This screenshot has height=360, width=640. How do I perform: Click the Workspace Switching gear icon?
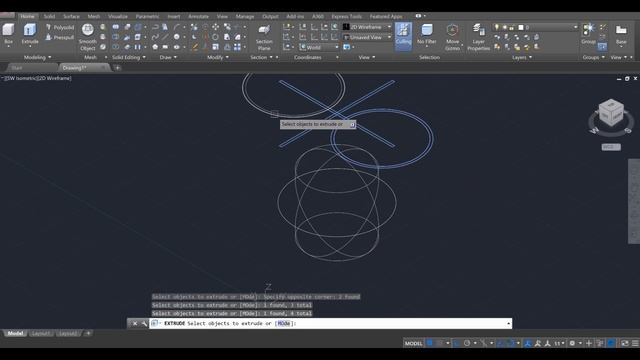572,343
